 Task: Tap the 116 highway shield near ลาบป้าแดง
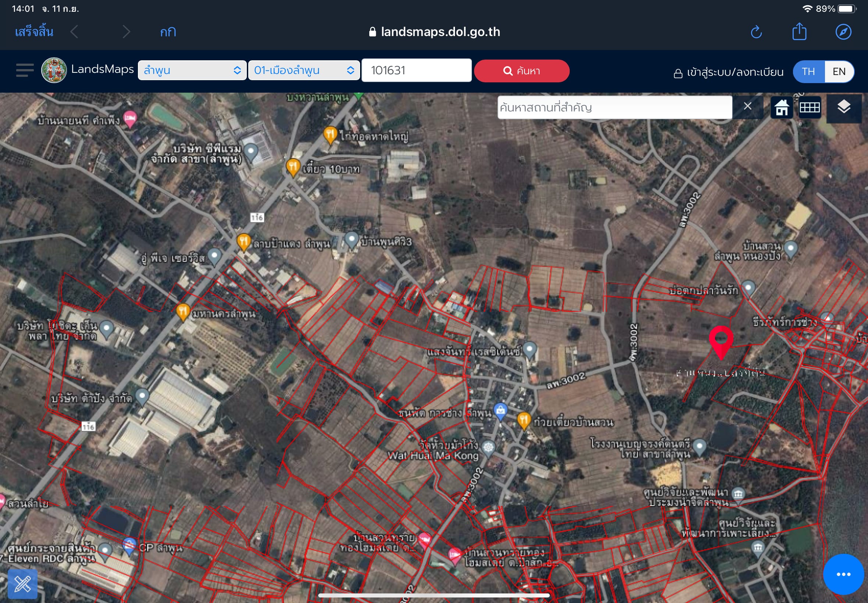[x=257, y=217]
